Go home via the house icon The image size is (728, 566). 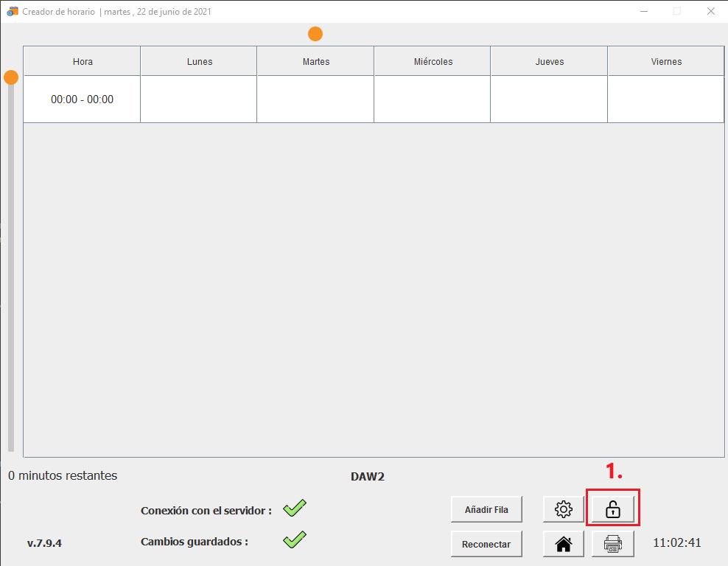[x=564, y=544]
